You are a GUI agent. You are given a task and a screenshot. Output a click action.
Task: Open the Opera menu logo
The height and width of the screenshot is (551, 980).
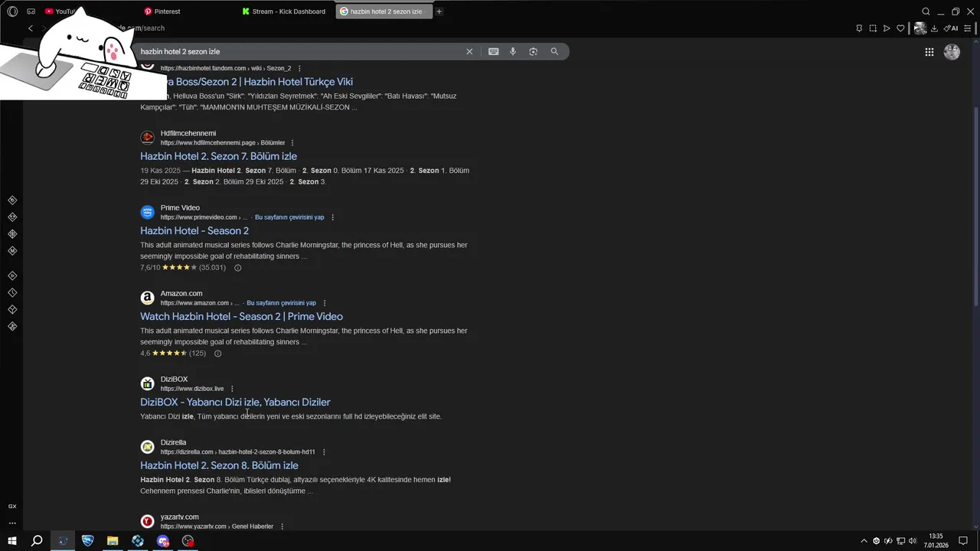pyautogui.click(x=12, y=11)
